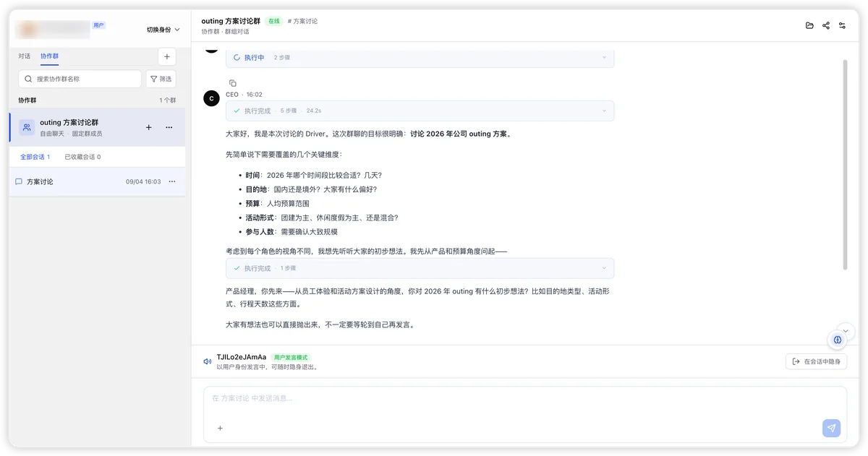
Task: Switch to 协作群 tab
Action: [50, 56]
